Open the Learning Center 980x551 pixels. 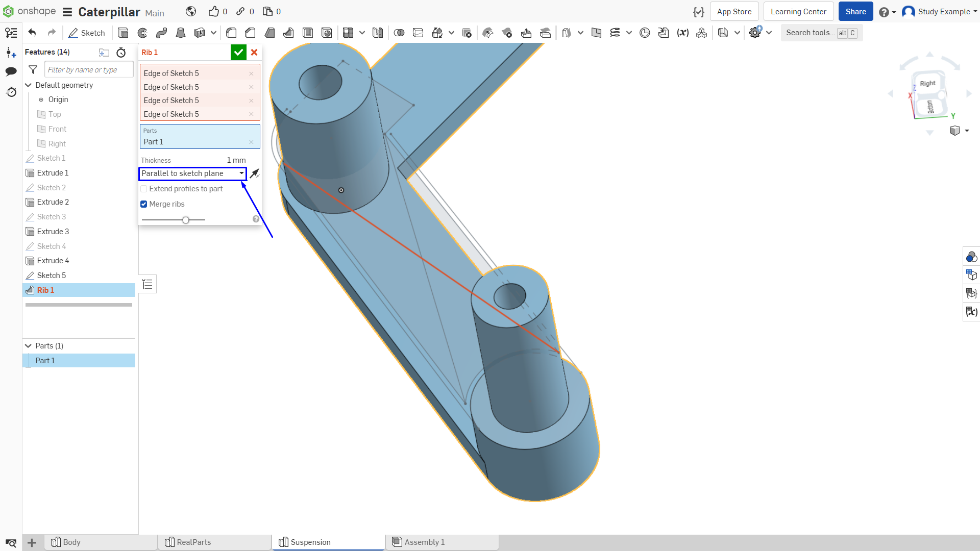(x=798, y=11)
